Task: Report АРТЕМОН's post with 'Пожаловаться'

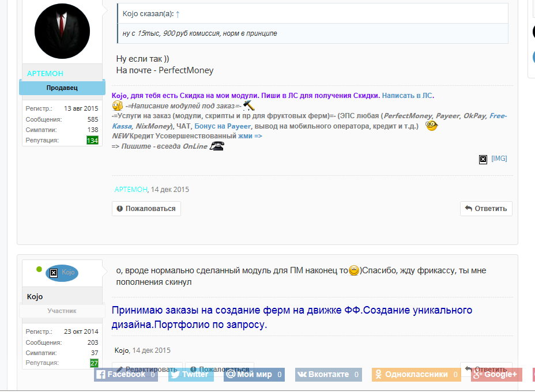Action: 146,209
